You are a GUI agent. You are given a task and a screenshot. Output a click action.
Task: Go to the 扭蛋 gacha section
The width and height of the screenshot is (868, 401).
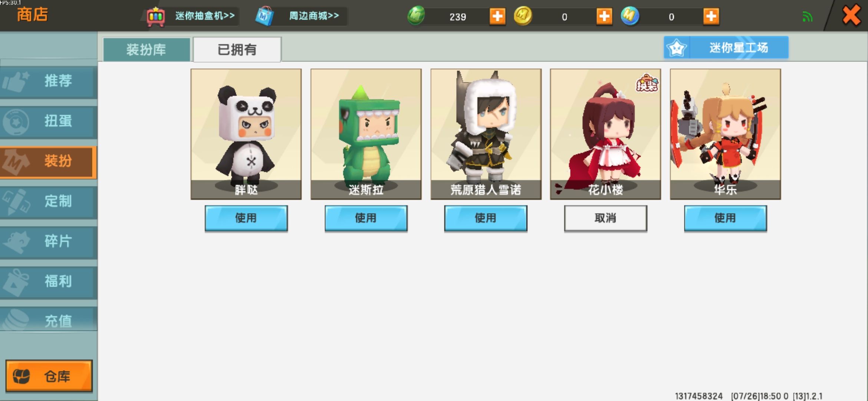pos(48,121)
